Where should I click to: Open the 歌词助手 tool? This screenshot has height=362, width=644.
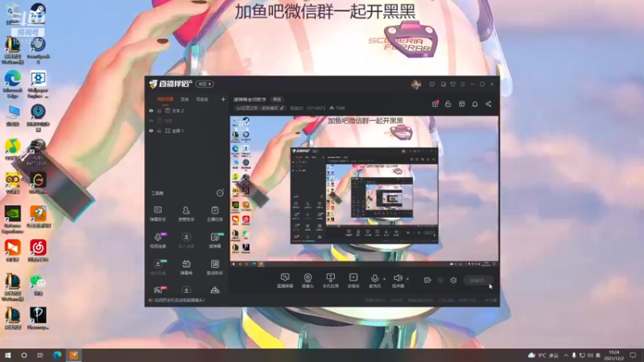[214, 267]
